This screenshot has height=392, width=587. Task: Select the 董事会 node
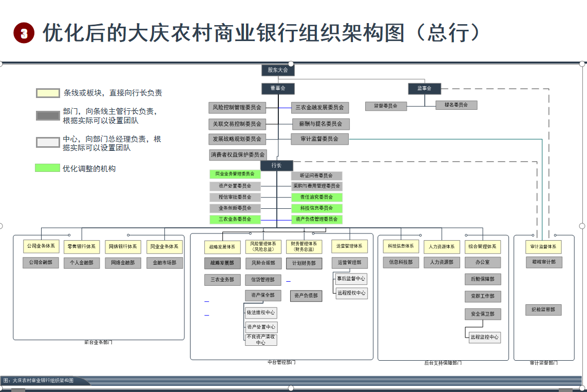pos(278,88)
